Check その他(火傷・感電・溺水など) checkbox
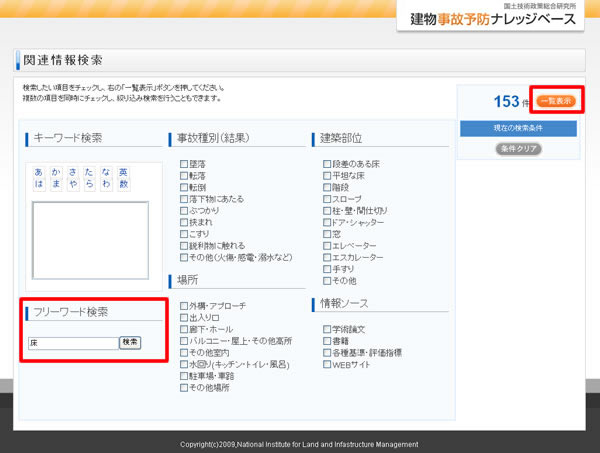 pyautogui.click(x=184, y=257)
